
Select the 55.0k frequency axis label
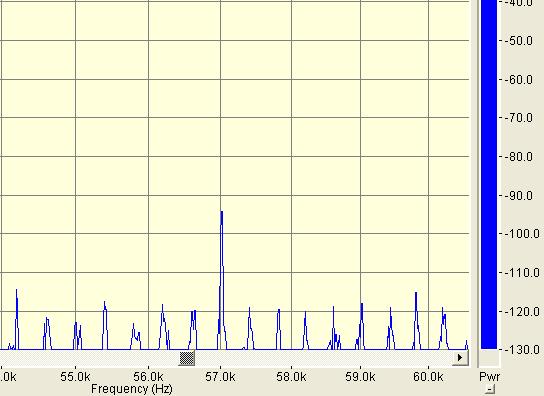pyautogui.click(x=75, y=377)
